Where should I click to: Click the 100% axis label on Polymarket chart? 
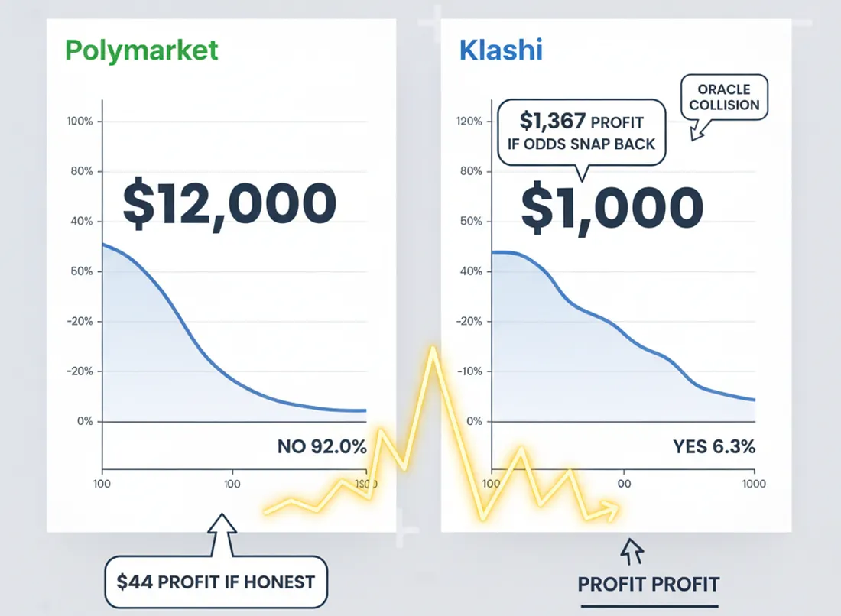[80, 122]
